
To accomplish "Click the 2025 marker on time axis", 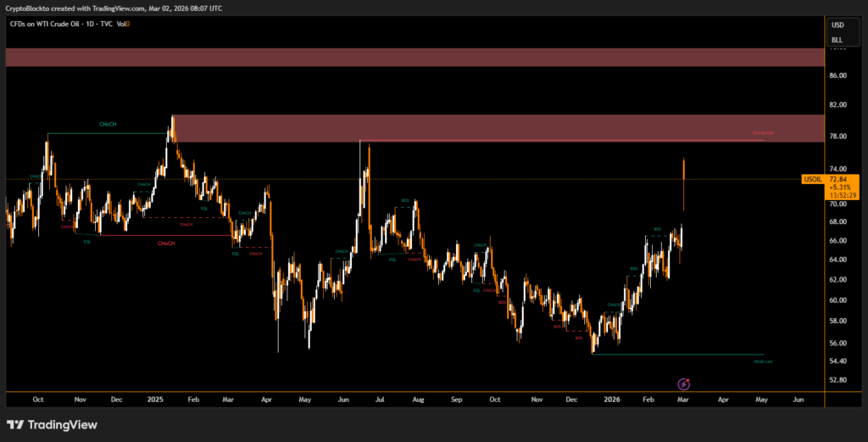I will pyautogui.click(x=154, y=398).
